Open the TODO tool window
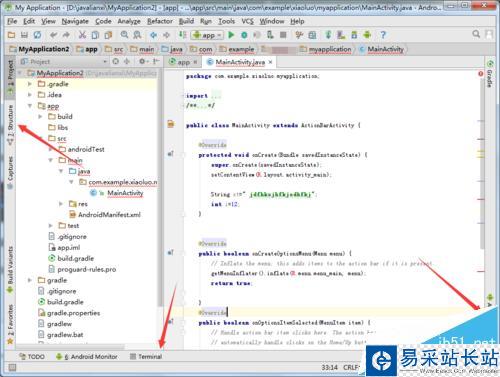This screenshot has width=500, height=377. coord(32,356)
